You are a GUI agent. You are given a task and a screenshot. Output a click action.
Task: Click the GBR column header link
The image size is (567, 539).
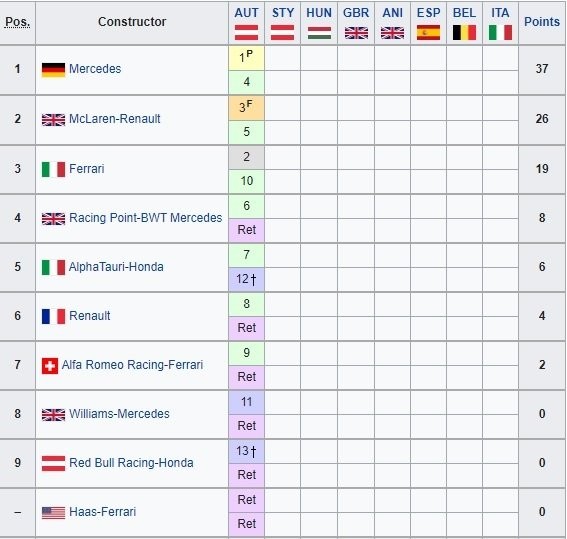coord(356,13)
